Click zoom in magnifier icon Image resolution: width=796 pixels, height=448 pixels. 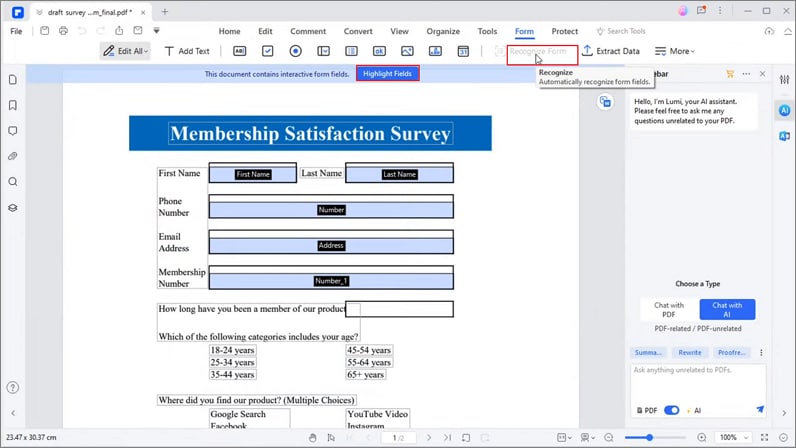[702, 437]
